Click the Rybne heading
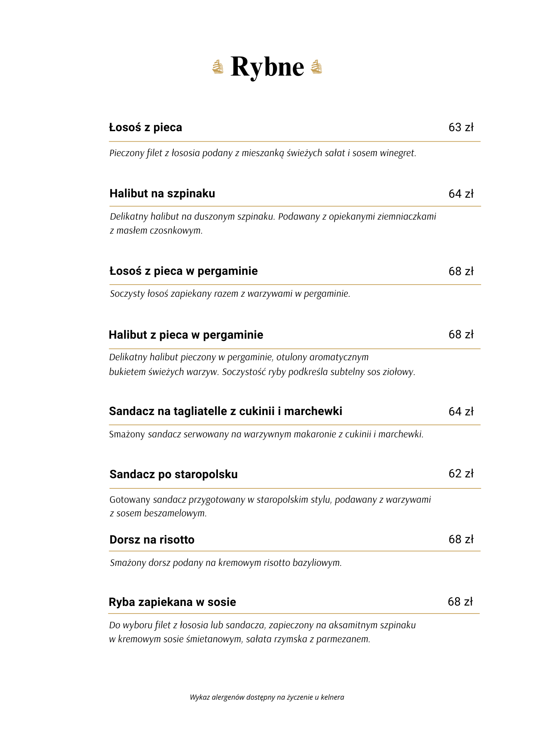The image size is (534, 756). (267, 67)
